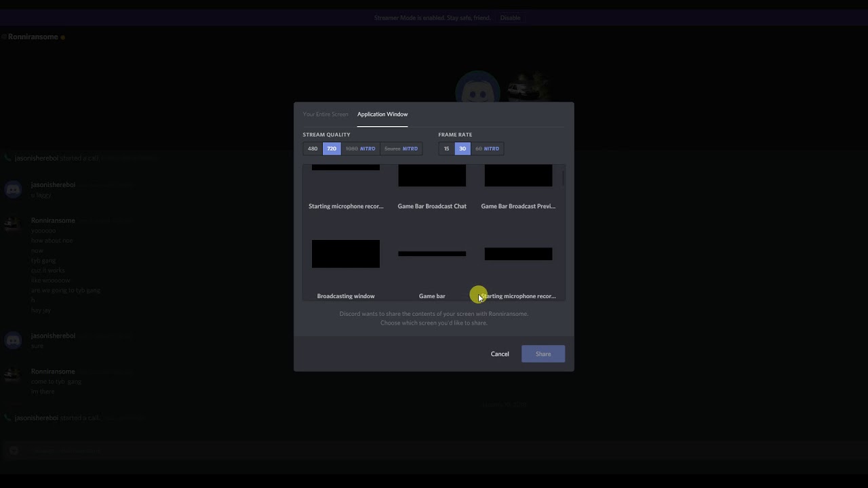Disable Streamer Mode from the top banner
Screen dimensions: 868x488
(x=510, y=18)
